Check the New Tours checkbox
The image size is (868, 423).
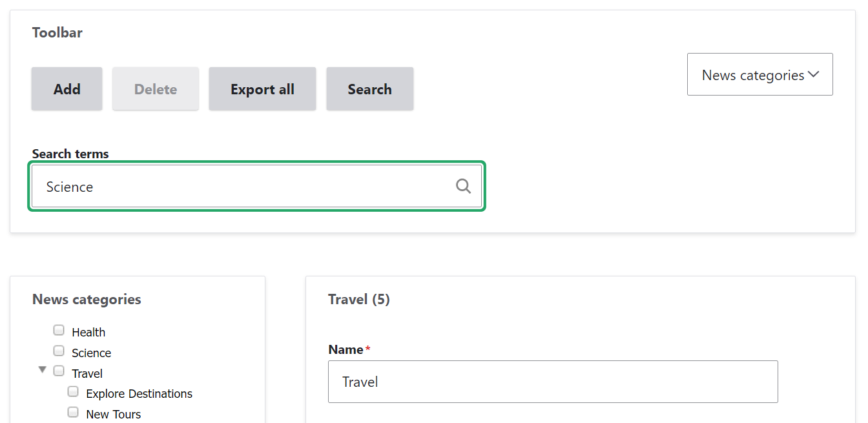[x=73, y=411]
